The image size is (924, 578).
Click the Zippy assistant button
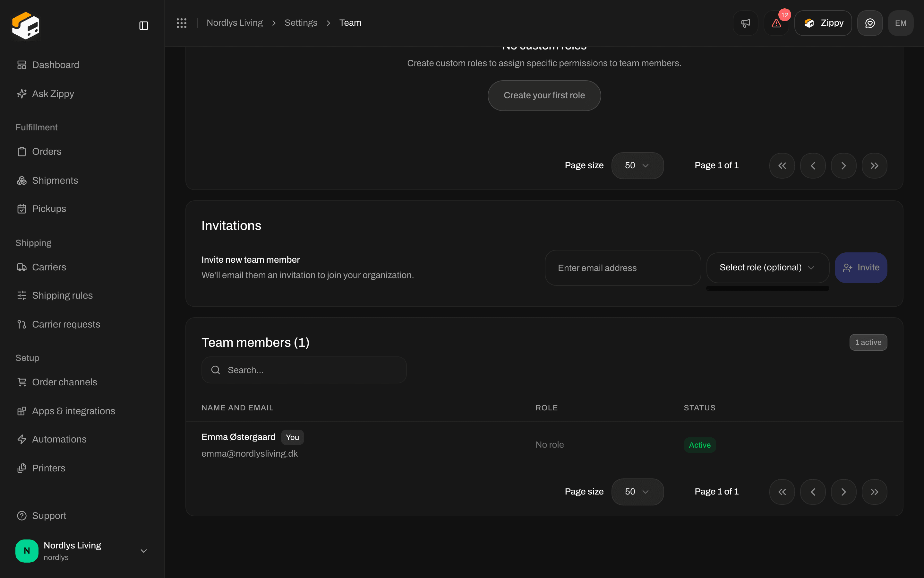click(823, 23)
